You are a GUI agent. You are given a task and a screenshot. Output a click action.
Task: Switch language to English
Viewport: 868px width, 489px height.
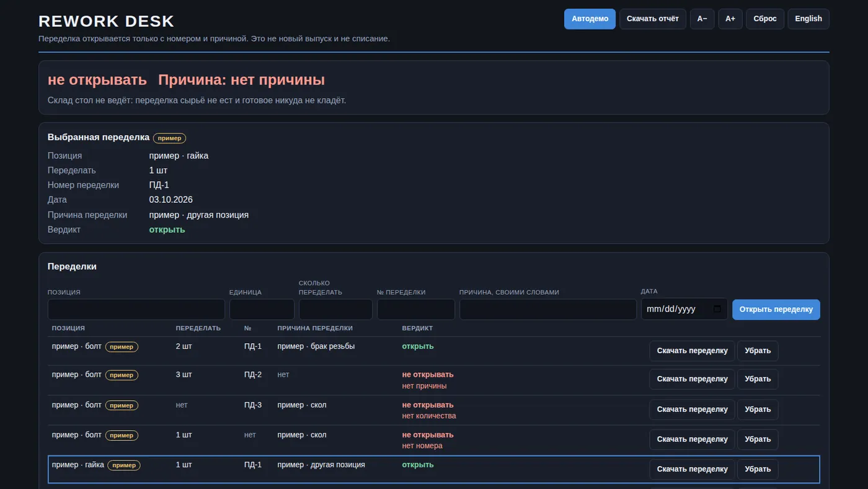pos(808,19)
